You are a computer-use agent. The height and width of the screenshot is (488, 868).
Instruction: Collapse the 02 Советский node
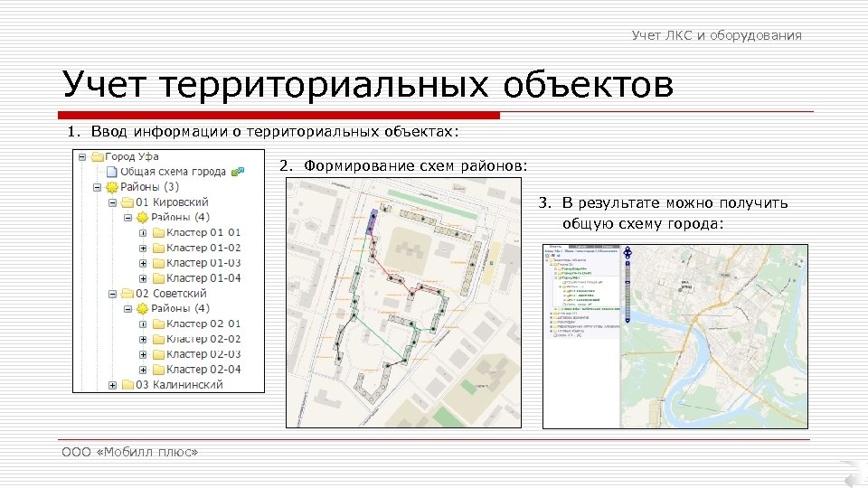click(x=112, y=295)
